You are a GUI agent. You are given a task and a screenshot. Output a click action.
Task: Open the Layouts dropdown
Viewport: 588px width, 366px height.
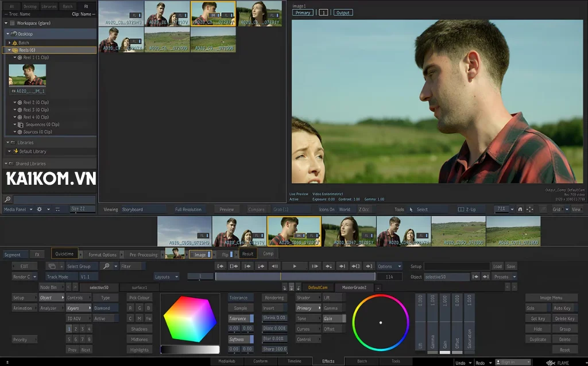pyautogui.click(x=166, y=277)
